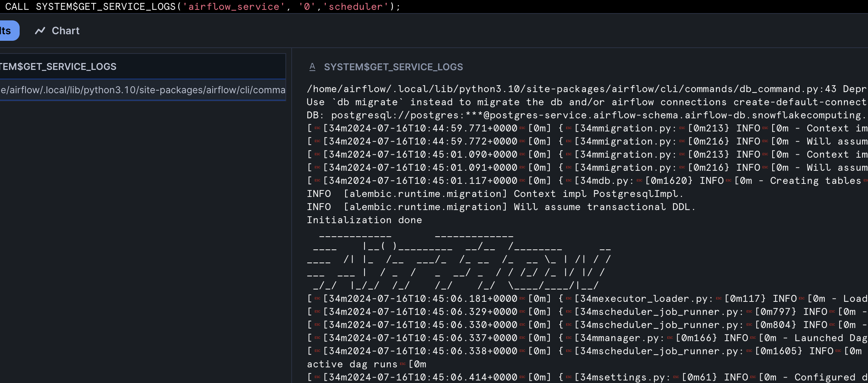
Task: Click the Chart line-graph icon
Action: click(40, 31)
